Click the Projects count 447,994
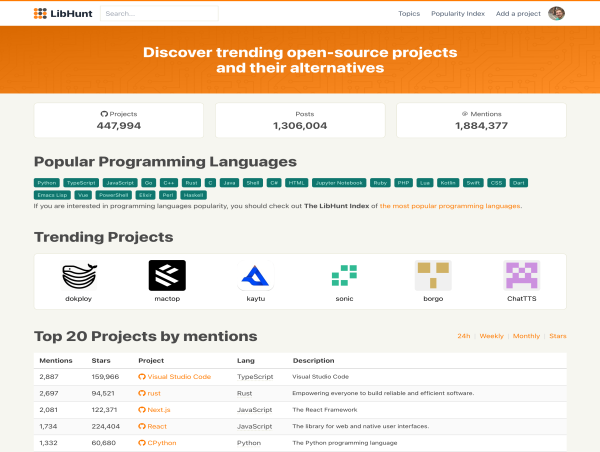This screenshot has height=452, width=600. (x=119, y=126)
